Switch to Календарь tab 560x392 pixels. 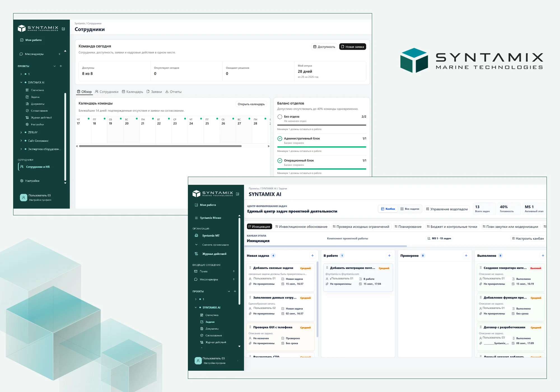[132, 92]
